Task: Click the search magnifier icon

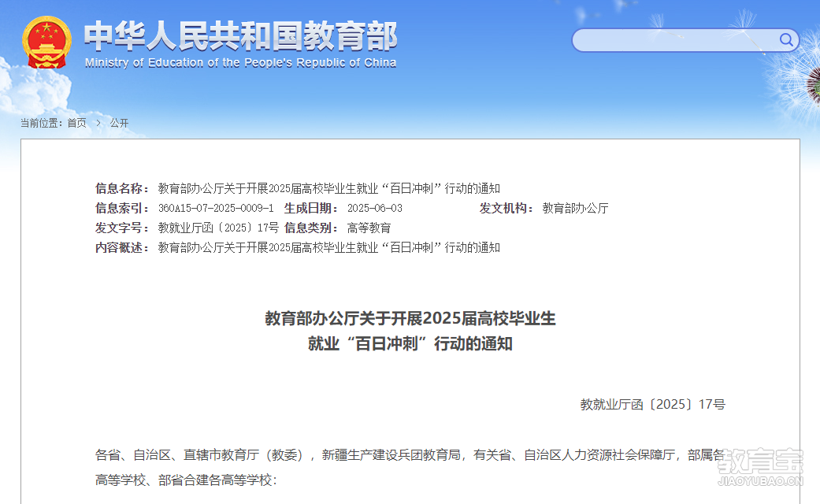Action: (786, 39)
